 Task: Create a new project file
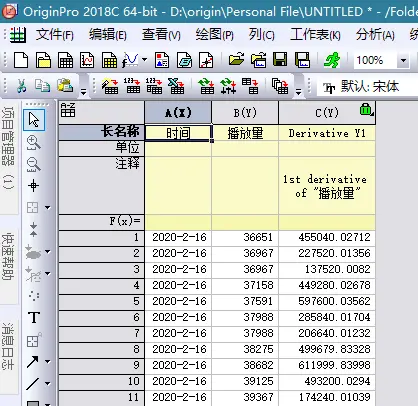(21, 60)
